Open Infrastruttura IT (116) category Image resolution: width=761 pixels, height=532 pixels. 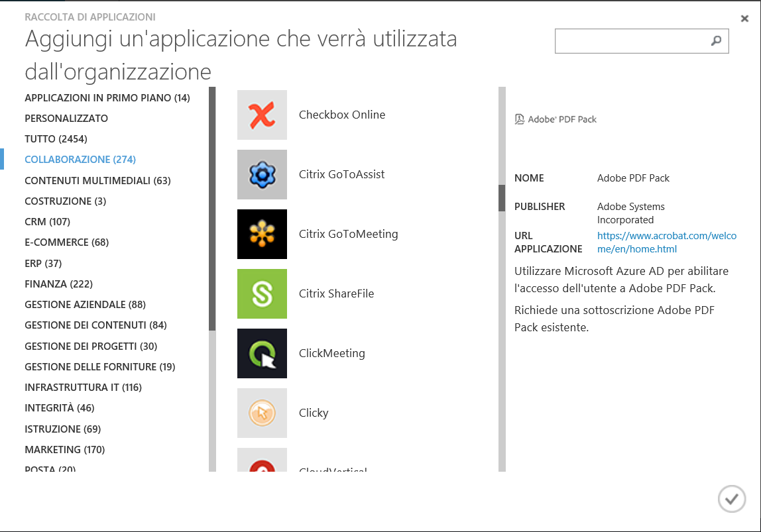pyautogui.click(x=83, y=388)
